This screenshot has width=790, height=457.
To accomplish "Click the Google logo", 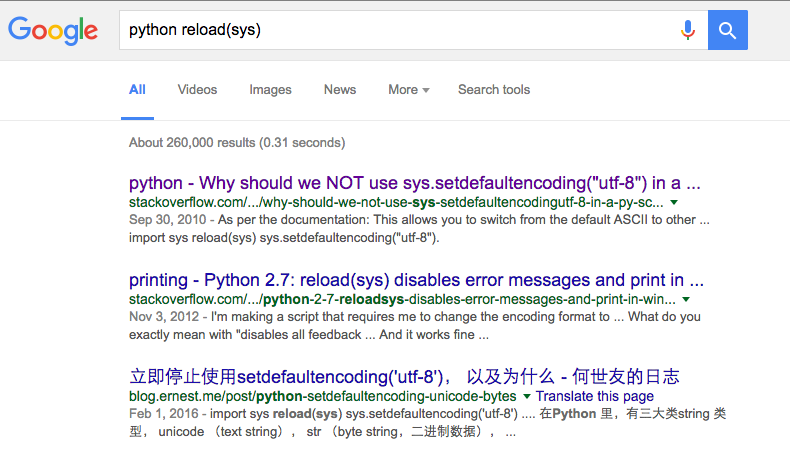I will coord(55,30).
